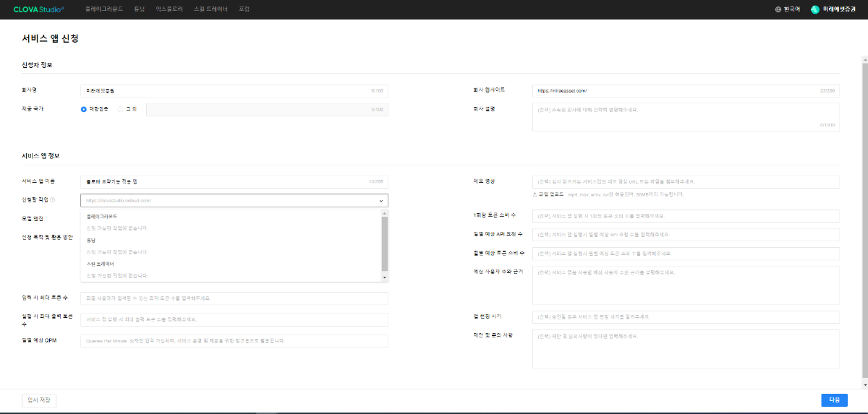868x414 pixels.
Task: Open the 한국어 language selector
Action: click(x=788, y=9)
